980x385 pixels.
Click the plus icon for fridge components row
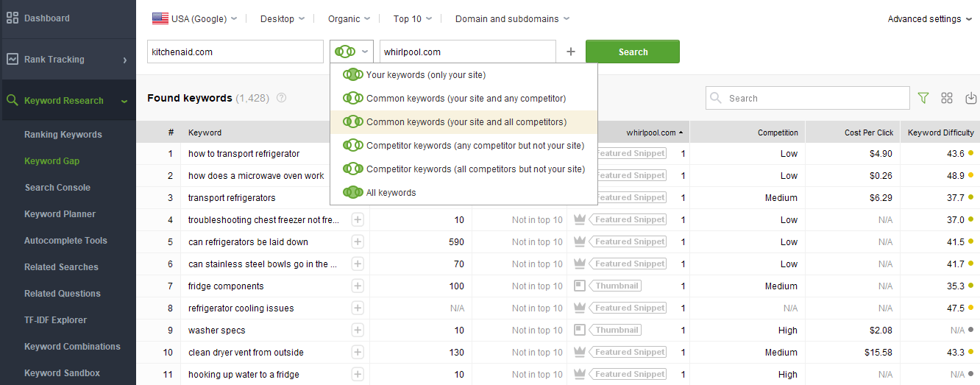coord(358,286)
